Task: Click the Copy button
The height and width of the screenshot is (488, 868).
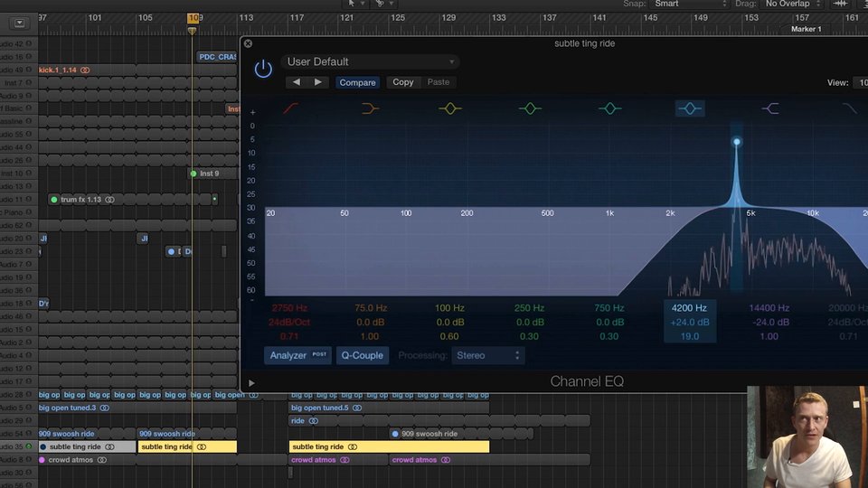Action: pyautogui.click(x=403, y=82)
